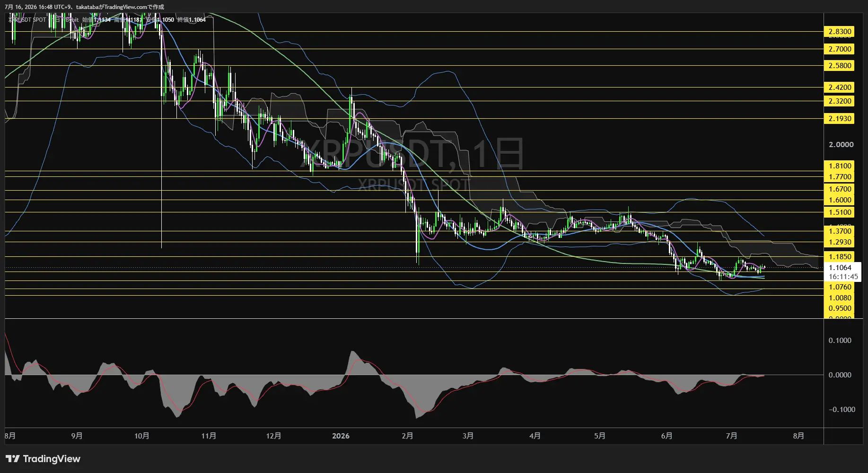Select the 1.7700 price level label

tap(840, 176)
